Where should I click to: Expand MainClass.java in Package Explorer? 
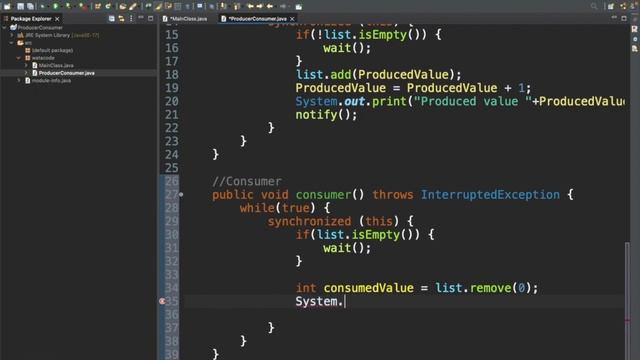(27, 65)
